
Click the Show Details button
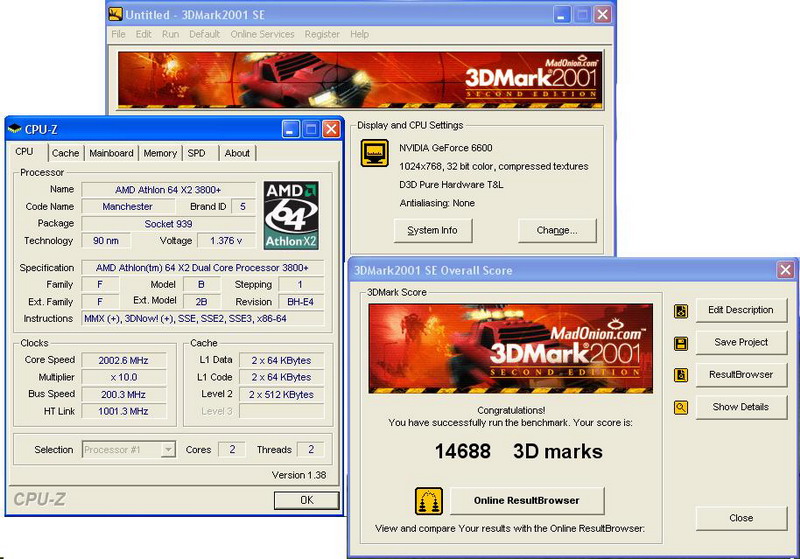[x=741, y=407]
